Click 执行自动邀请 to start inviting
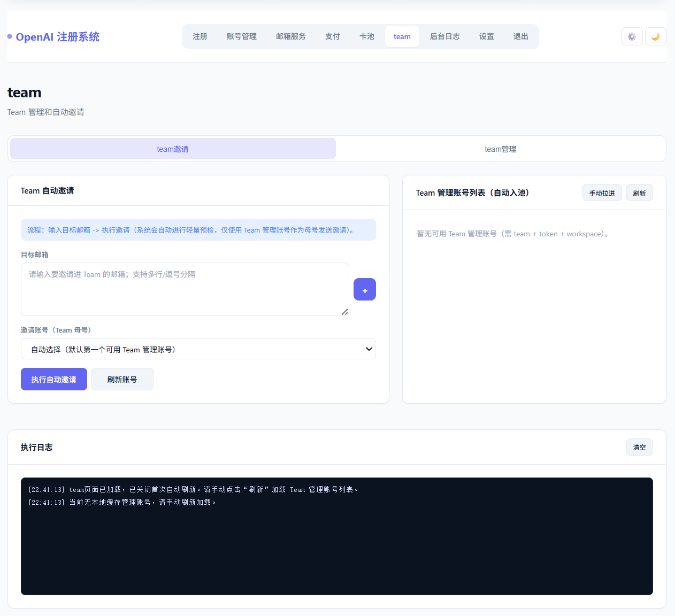Image resolution: width=675 pixels, height=616 pixels. 53,379
